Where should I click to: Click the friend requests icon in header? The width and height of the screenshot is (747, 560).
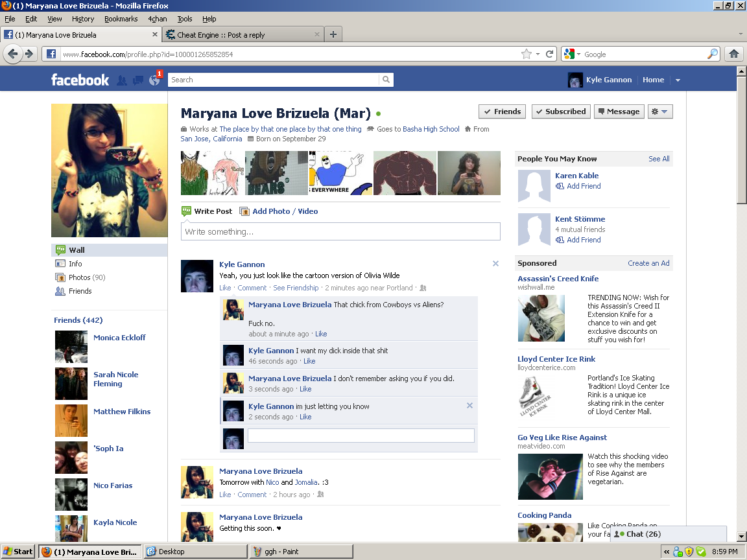(x=122, y=80)
